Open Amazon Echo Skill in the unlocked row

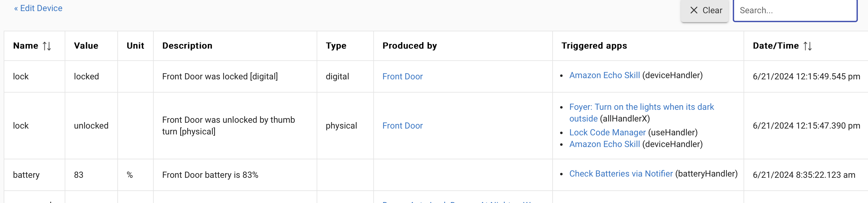pyautogui.click(x=604, y=144)
